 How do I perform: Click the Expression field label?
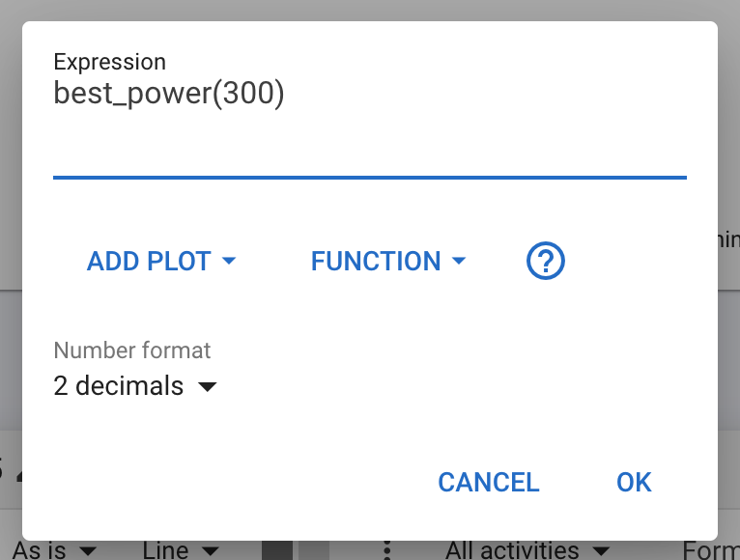pos(109,62)
